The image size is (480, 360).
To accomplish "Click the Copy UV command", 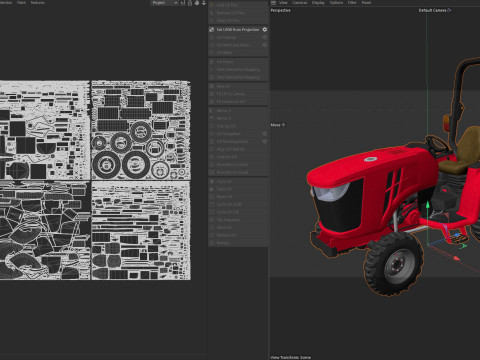I will click(238, 182).
